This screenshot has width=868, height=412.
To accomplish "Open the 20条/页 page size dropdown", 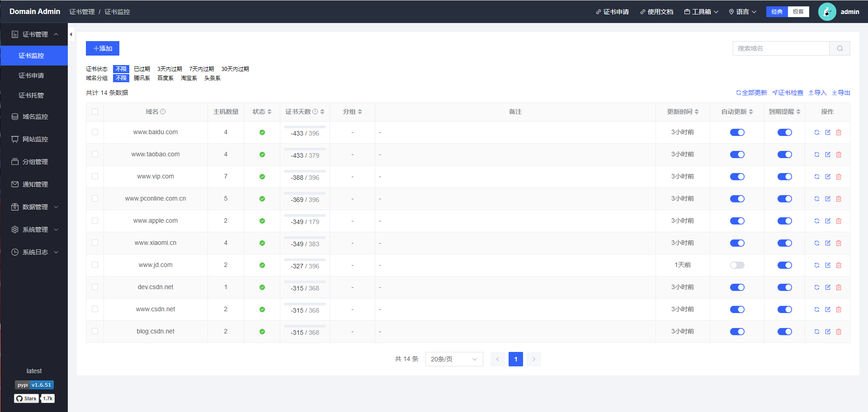I will (454, 359).
